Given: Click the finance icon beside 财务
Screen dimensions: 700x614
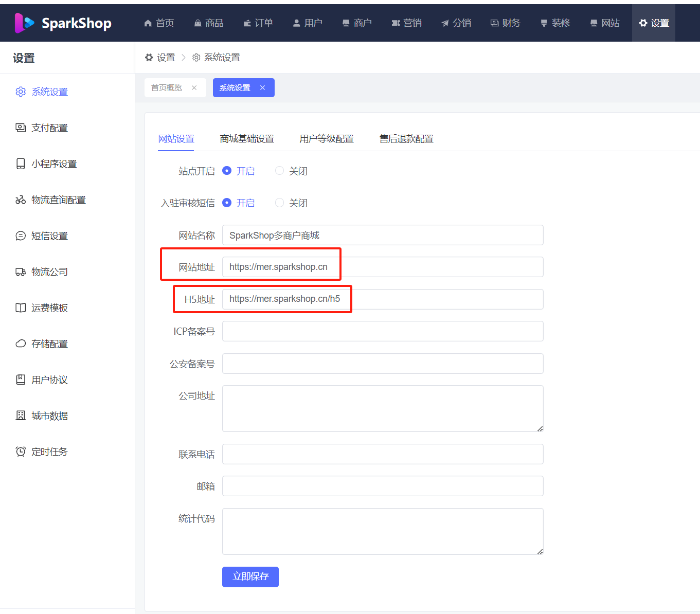Looking at the screenshot, I should [x=494, y=23].
